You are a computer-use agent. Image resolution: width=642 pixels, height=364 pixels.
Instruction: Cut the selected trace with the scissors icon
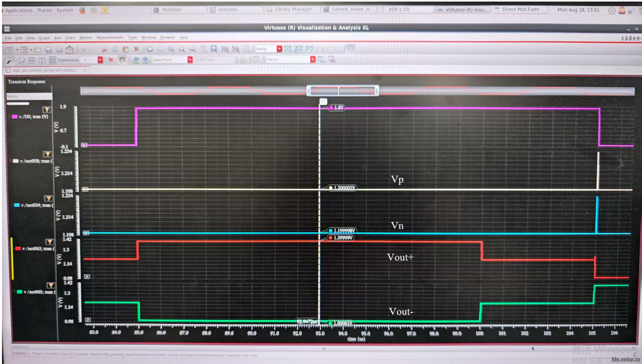[x=104, y=49]
